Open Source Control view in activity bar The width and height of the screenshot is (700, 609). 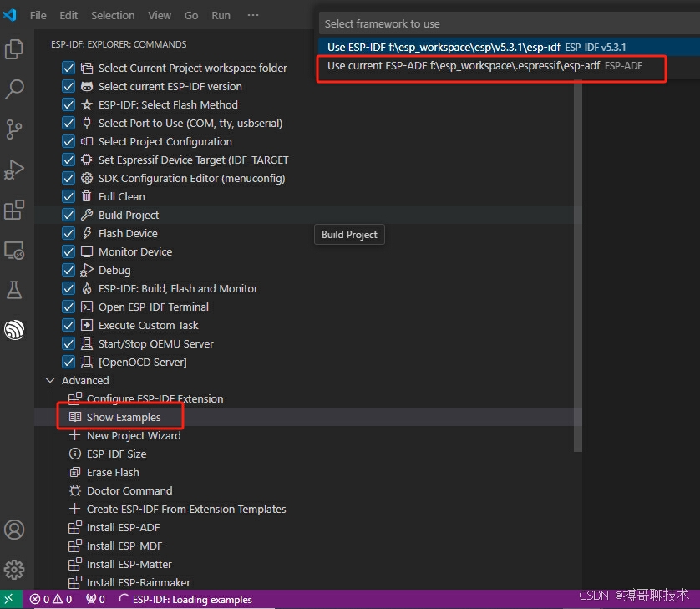(x=14, y=129)
